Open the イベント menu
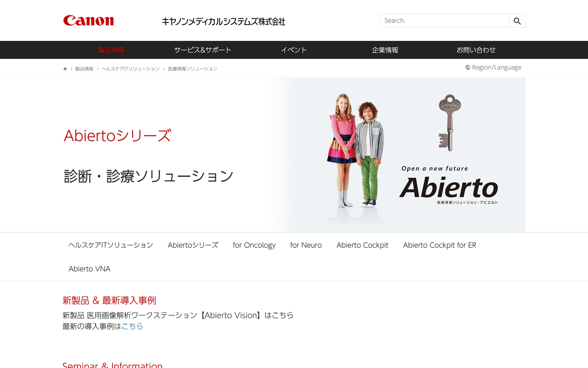This screenshot has height=368, width=588. 294,50
